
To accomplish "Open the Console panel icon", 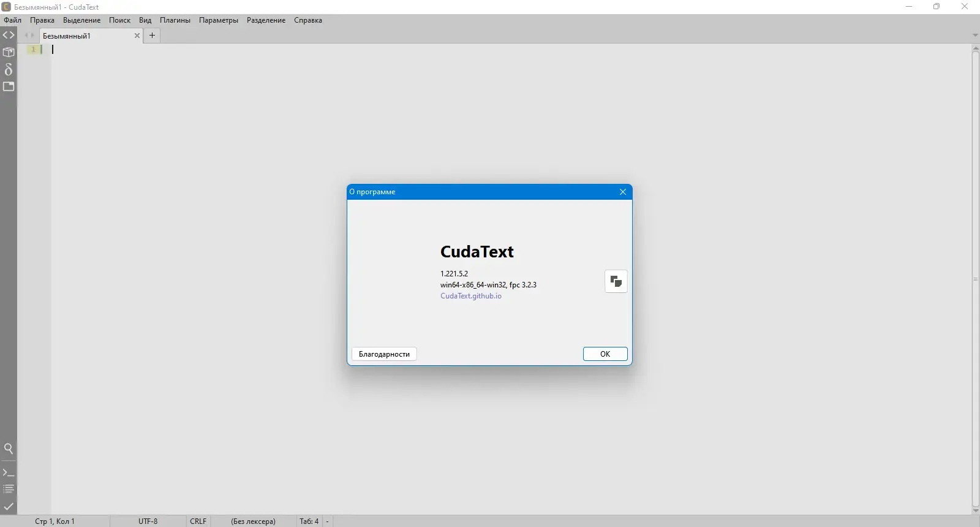I will (x=9, y=472).
